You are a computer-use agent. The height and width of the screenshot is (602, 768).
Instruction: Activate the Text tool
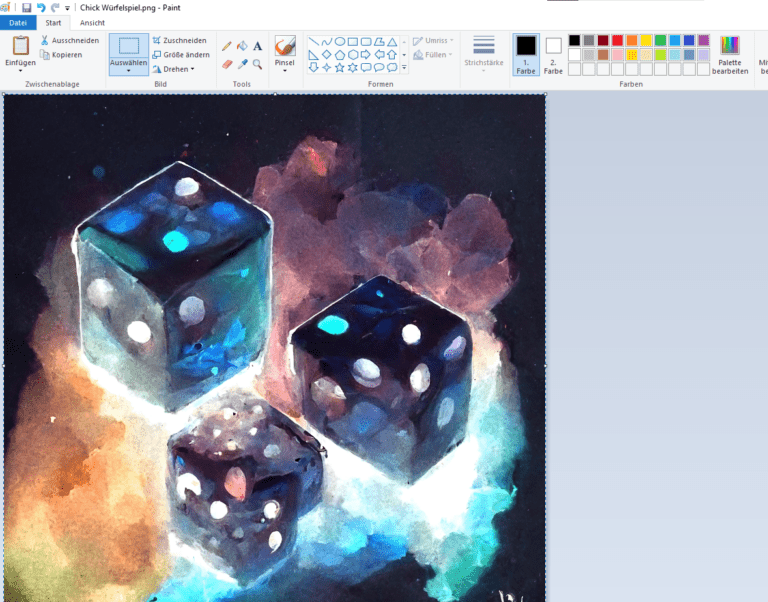point(257,46)
